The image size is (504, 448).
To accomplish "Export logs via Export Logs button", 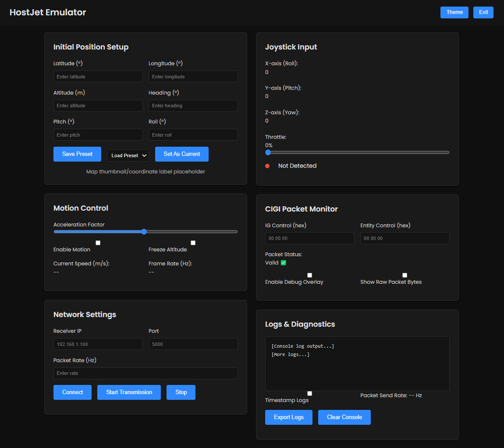I will (x=288, y=417).
